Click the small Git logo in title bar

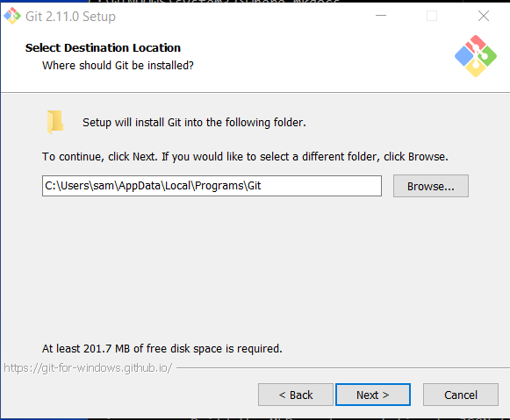(x=12, y=16)
